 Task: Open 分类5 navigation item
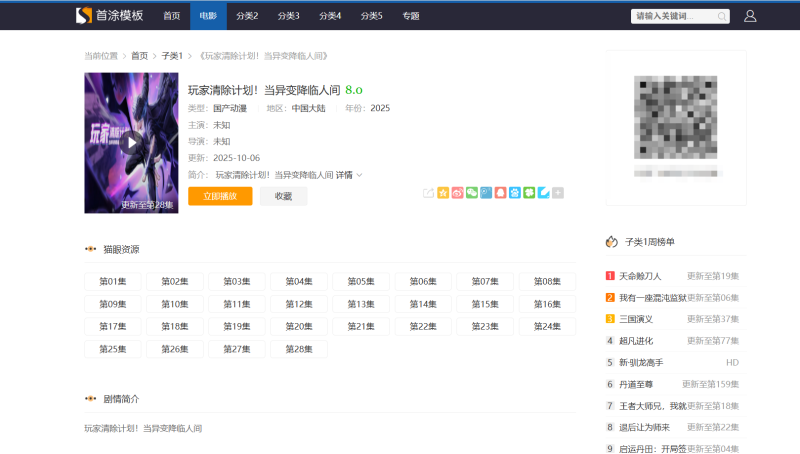371,16
